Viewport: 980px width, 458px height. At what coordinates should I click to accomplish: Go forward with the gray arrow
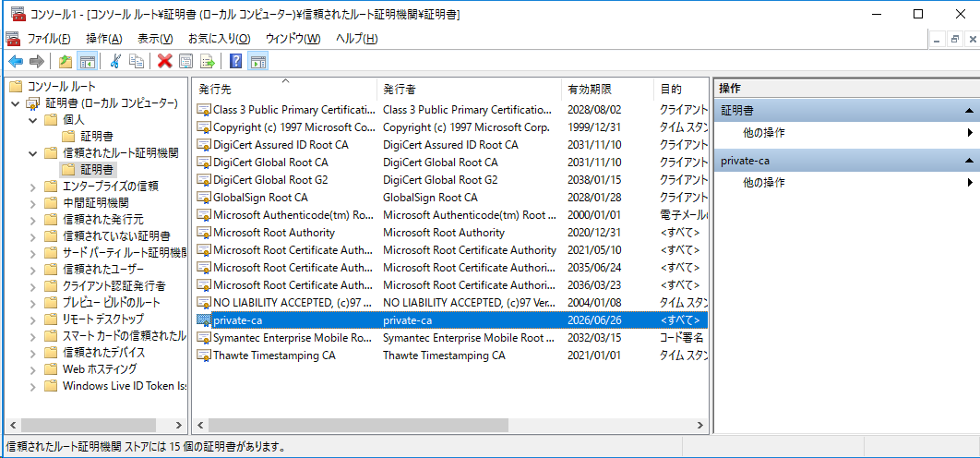(x=36, y=61)
